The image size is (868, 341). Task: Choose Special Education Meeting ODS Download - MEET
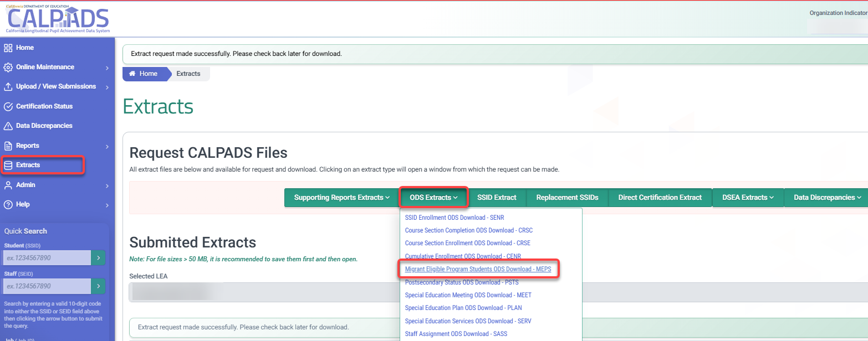tap(468, 295)
